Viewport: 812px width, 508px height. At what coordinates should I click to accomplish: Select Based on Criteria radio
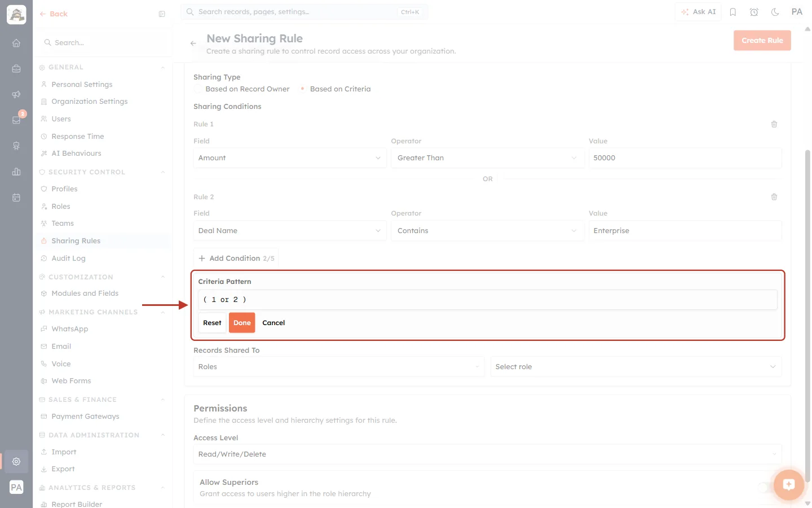click(x=303, y=89)
